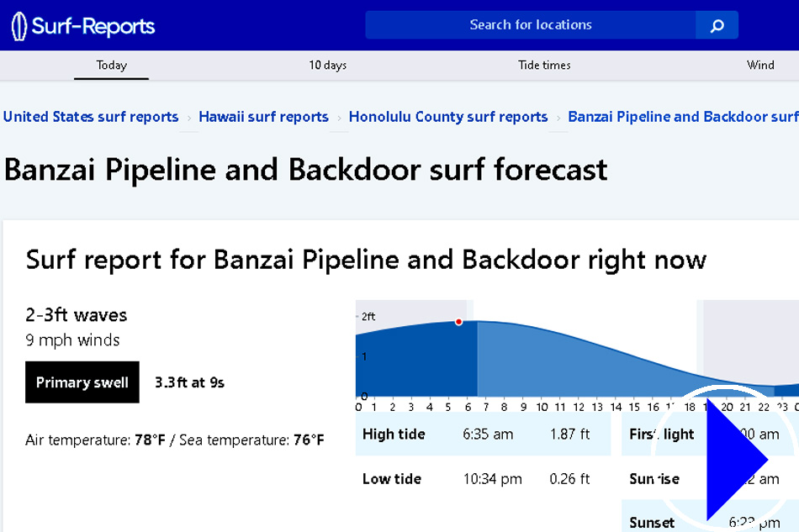This screenshot has height=532, width=799.
Task: Open Honolulu County surf reports link
Action: coord(448,117)
